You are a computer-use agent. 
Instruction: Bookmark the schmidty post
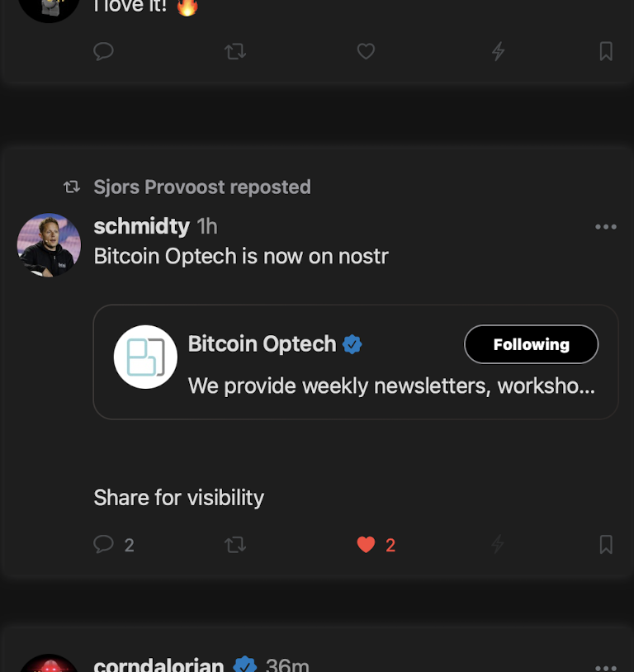[x=606, y=544]
